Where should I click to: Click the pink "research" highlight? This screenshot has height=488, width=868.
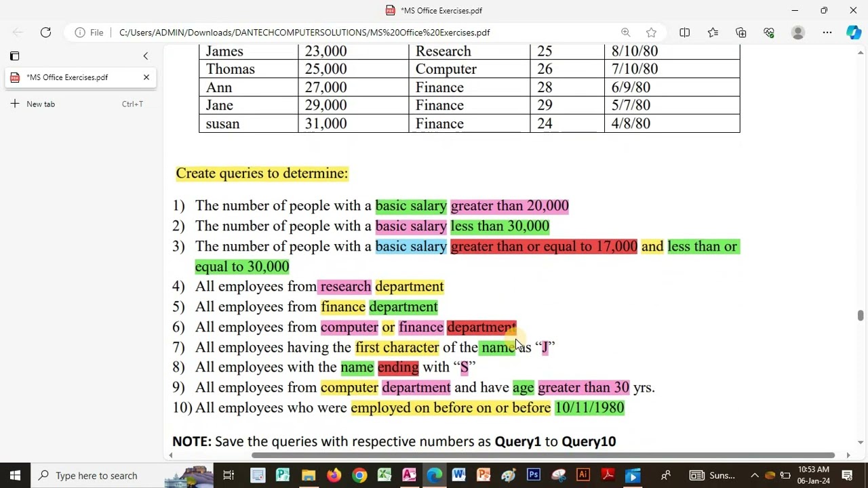(346, 287)
